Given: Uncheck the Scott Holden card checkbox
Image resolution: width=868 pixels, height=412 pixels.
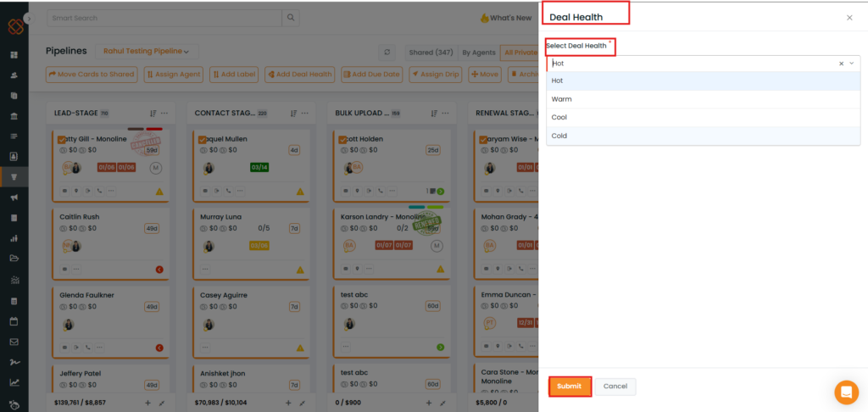Looking at the screenshot, I should pos(343,140).
